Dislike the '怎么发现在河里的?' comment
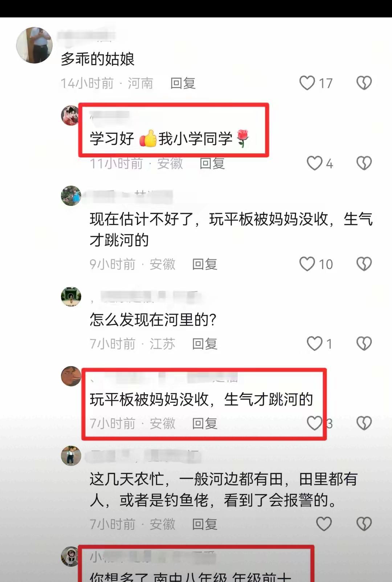 [364, 344]
